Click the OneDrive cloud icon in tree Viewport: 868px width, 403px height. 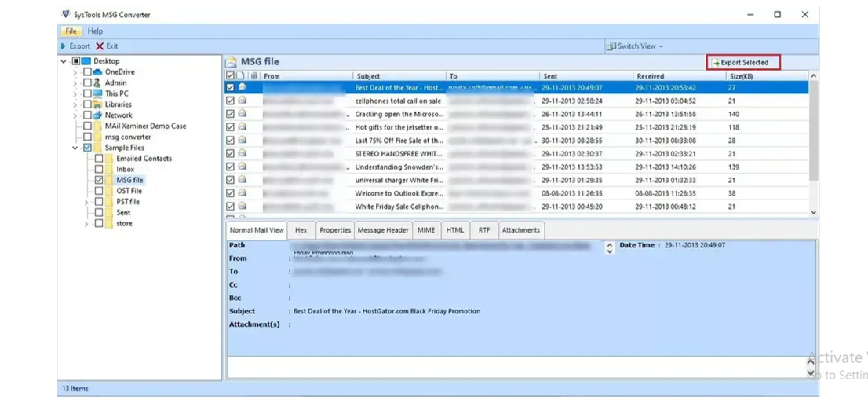(x=97, y=72)
